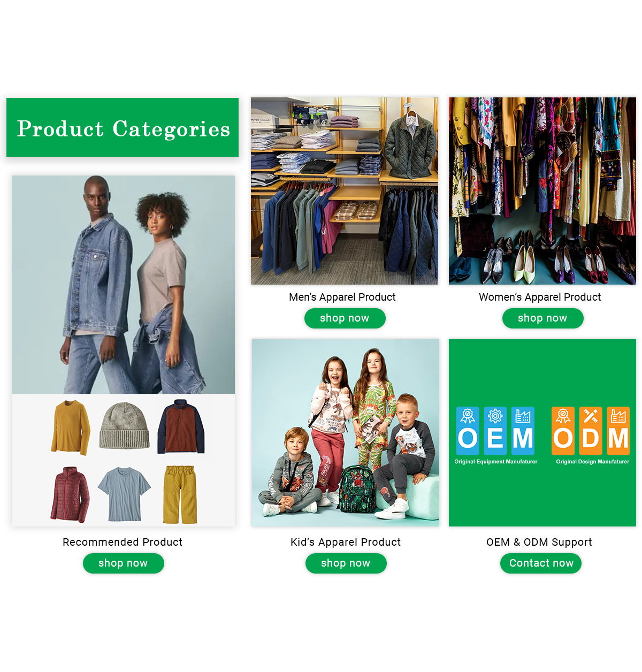The image size is (642, 672).
Task: Click the OEM gear icon above E
Action: 495,416
